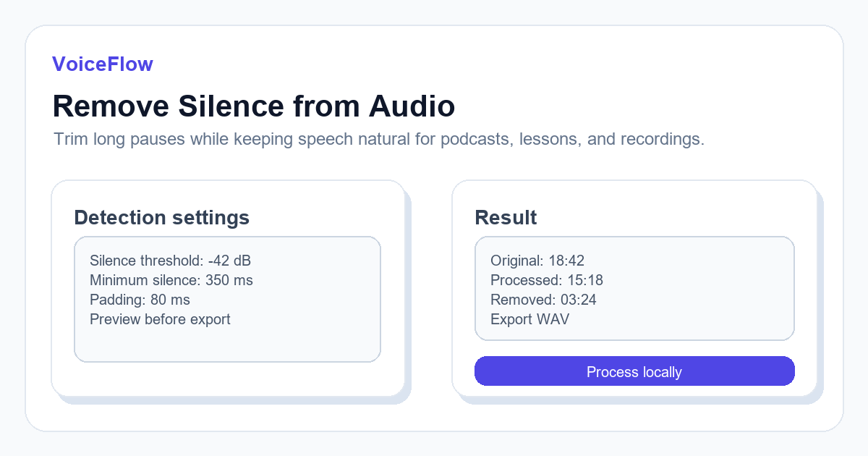Click the Trim long pauses description text
The image size is (868, 456).
tap(379, 139)
